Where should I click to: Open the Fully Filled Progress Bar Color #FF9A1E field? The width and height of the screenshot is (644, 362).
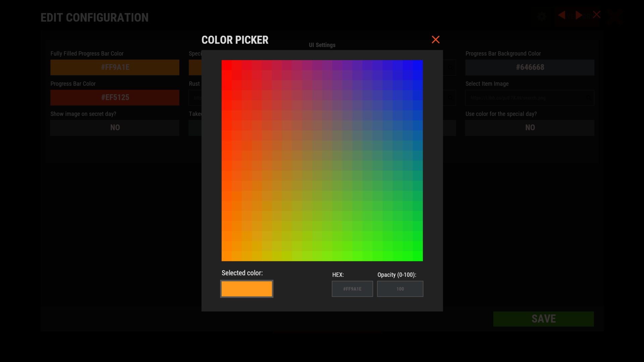115,67
